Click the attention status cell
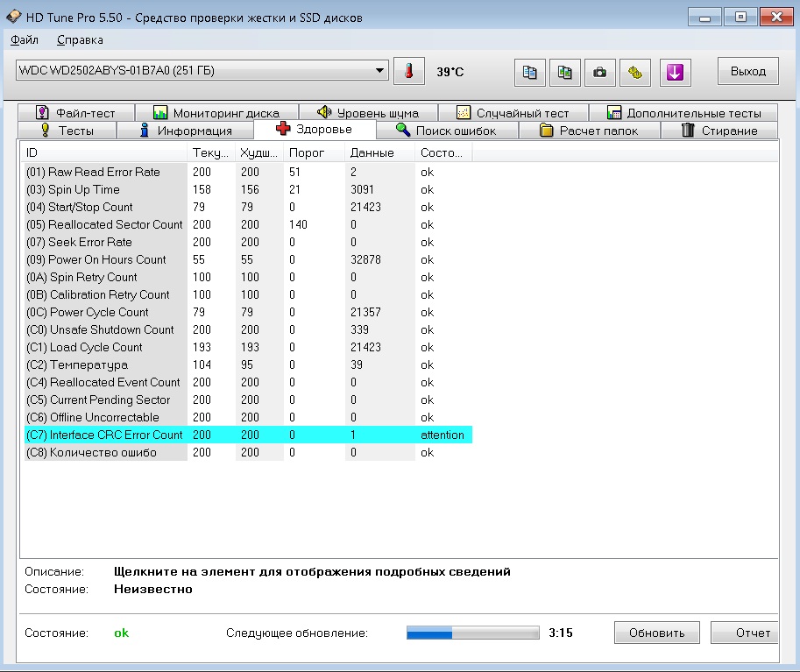The width and height of the screenshot is (800, 672). point(442,435)
